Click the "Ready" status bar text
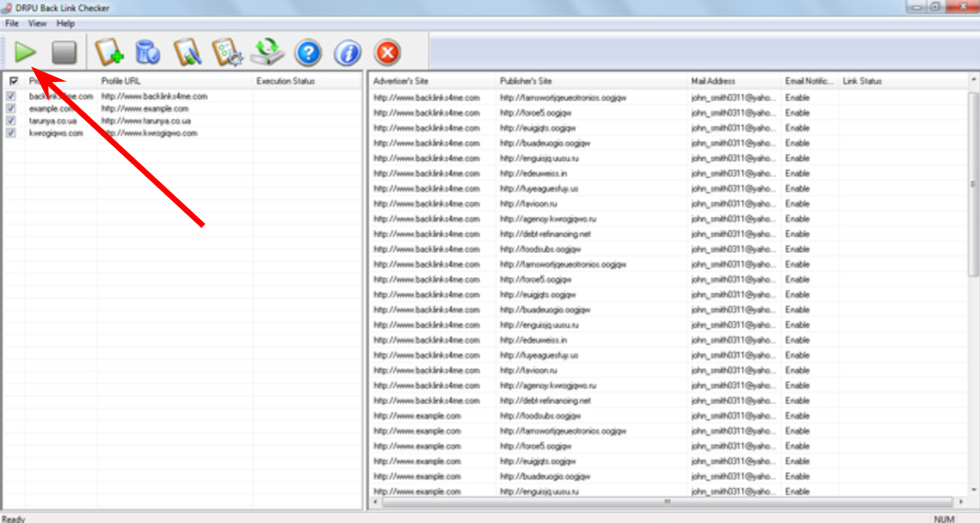This screenshot has width=980, height=523. [14, 519]
